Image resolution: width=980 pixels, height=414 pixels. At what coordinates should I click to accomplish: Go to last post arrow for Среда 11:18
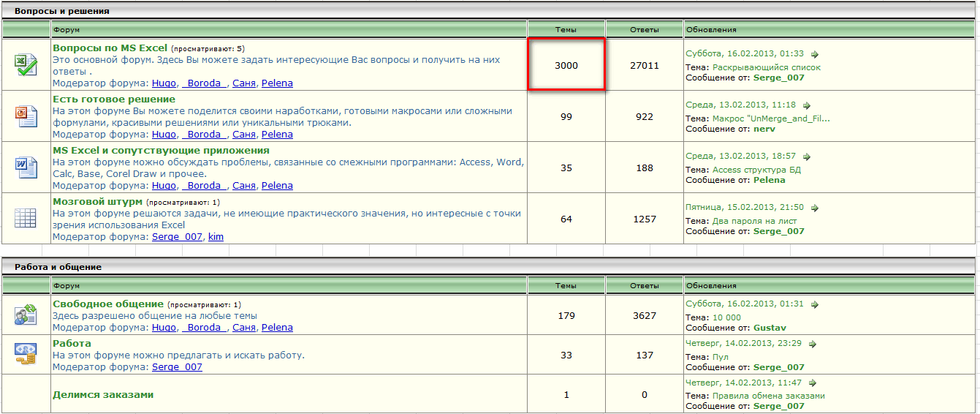coord(807,105)
